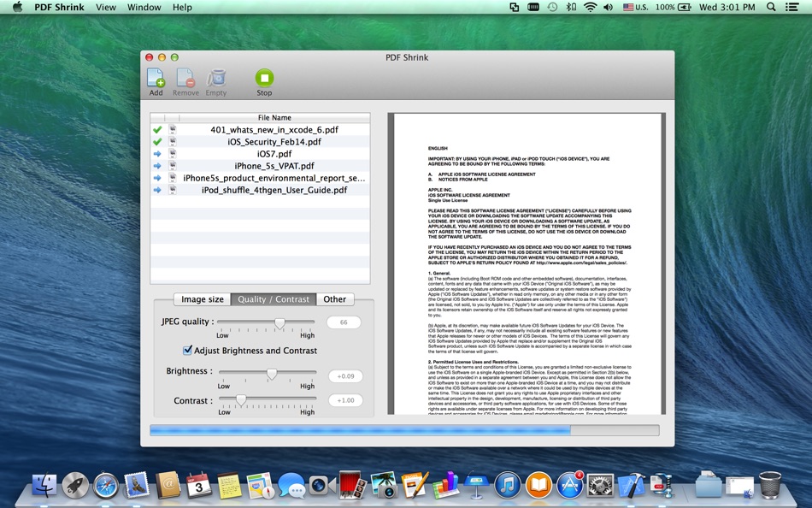Switch to the Other tab
812x508 pixels.
point(334,299)
